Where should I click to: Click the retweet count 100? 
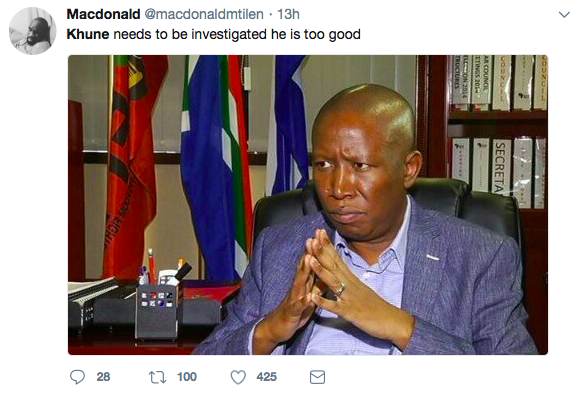(187, 377)
